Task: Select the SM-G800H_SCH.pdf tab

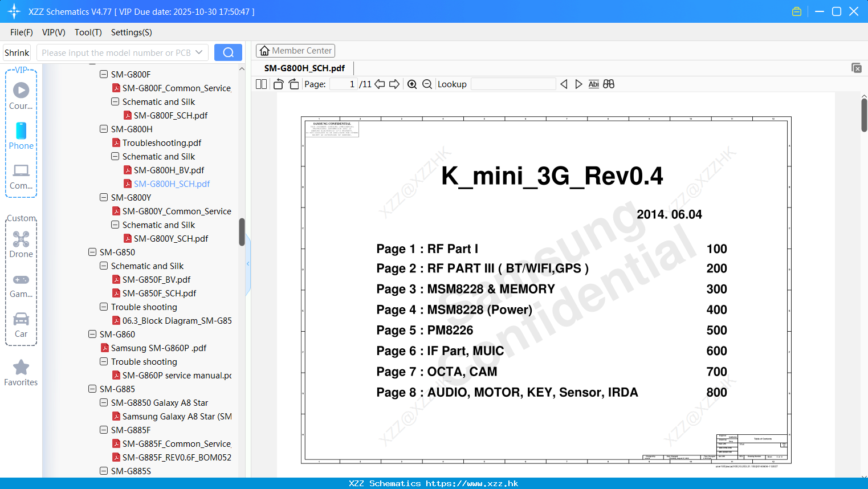Action: tap(304, 68)
